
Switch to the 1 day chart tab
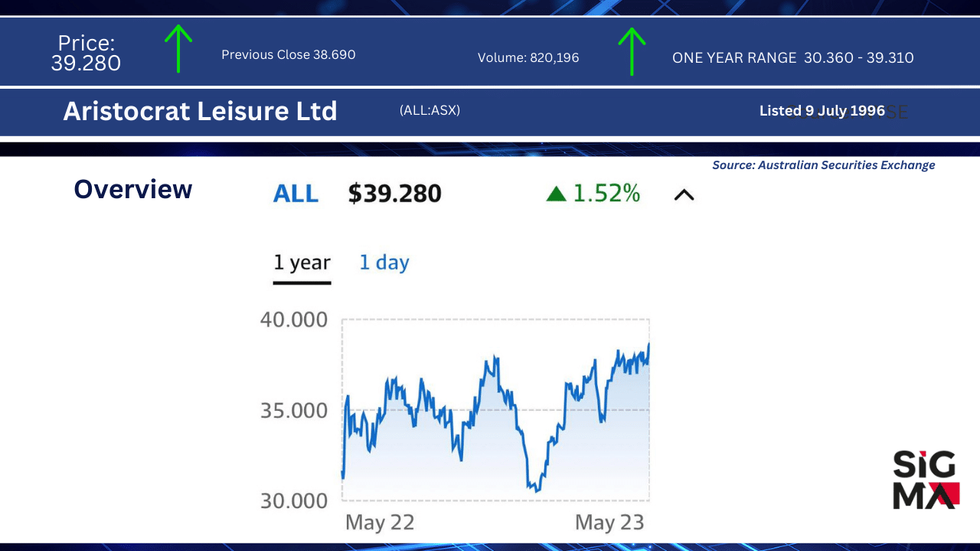pos(384,263)
